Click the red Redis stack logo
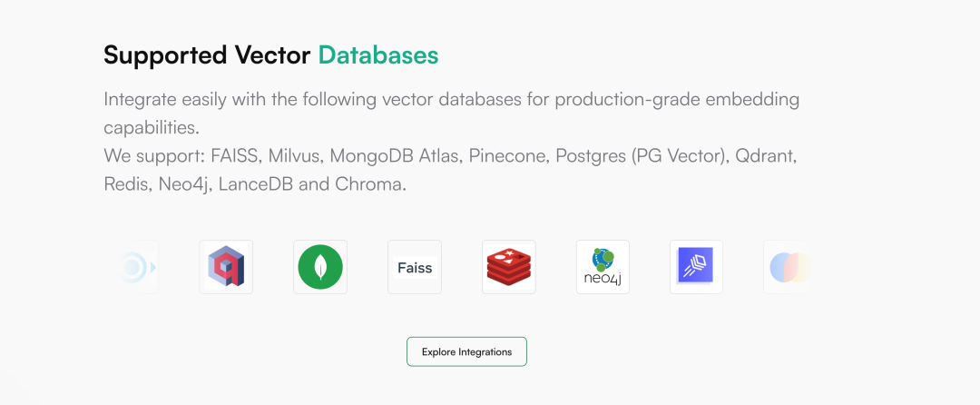Viewport: 980px width, 405px height. pyautogui.click(x=509, y=267)
